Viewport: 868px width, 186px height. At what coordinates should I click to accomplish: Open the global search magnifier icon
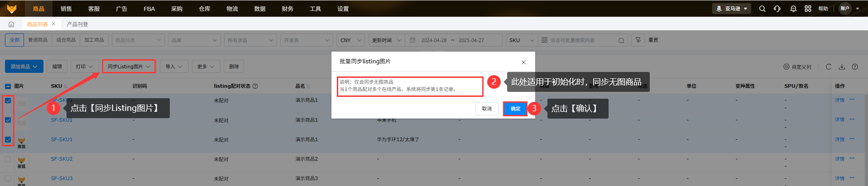coord(762,9)
